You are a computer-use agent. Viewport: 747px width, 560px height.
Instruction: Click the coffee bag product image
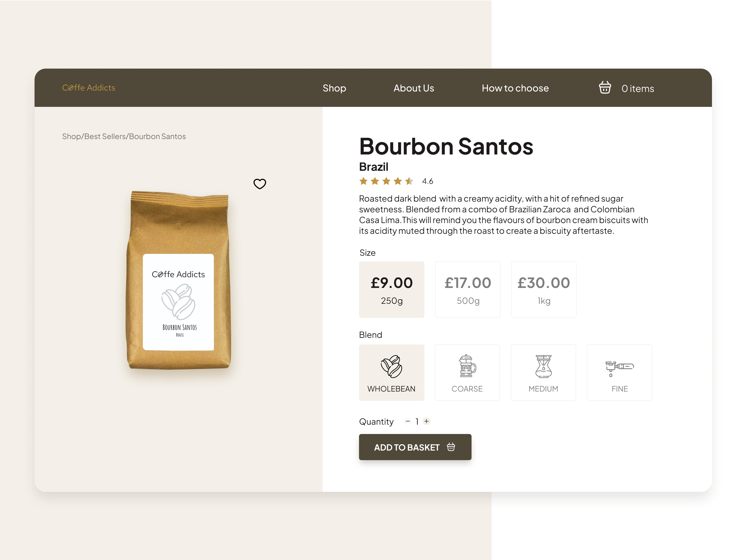point(179,280)
